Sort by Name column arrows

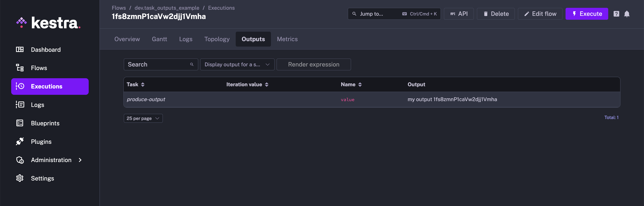click(360, 85)
